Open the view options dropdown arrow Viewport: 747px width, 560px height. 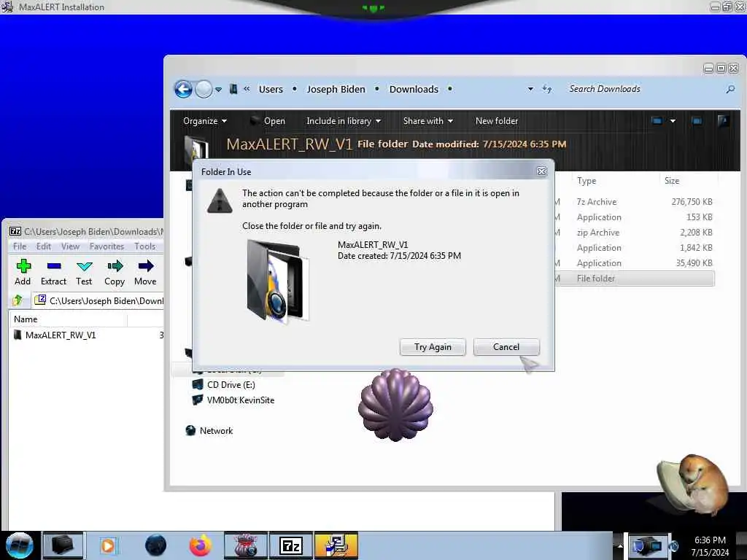point(673,121)
